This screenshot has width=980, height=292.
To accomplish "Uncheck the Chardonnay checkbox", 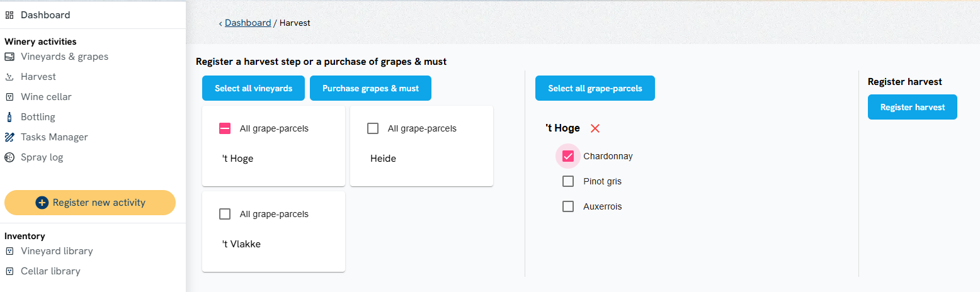I will coord(568,156).
